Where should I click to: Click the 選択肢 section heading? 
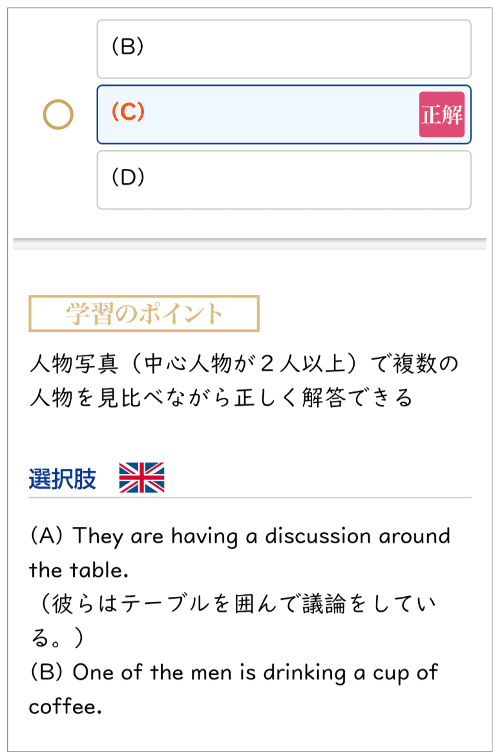pyautogui.click(x=62, y=479)
